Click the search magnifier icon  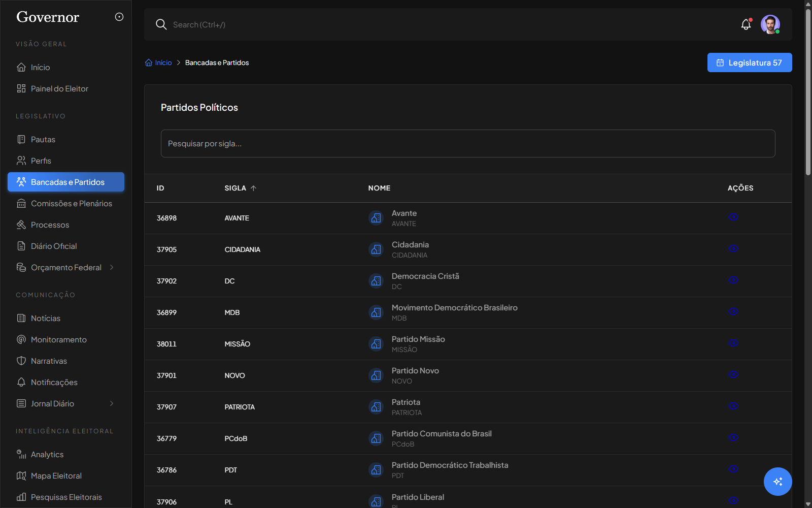(161, 24)
